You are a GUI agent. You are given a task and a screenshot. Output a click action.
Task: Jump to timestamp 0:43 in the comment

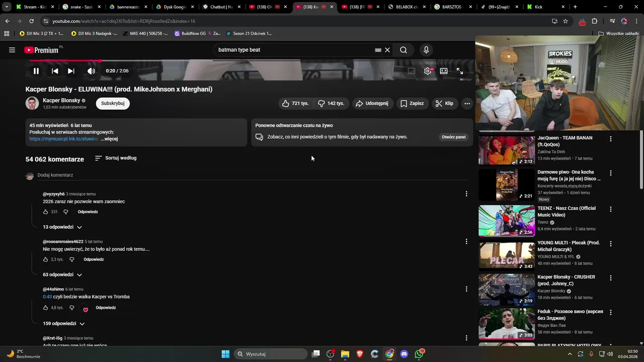(x=47, y=297)
